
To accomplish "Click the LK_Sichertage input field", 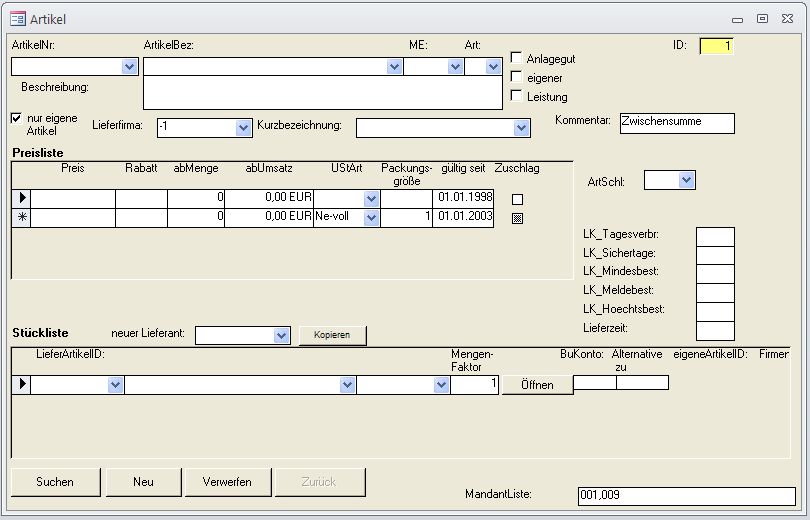I will click(x=715, y=255).
